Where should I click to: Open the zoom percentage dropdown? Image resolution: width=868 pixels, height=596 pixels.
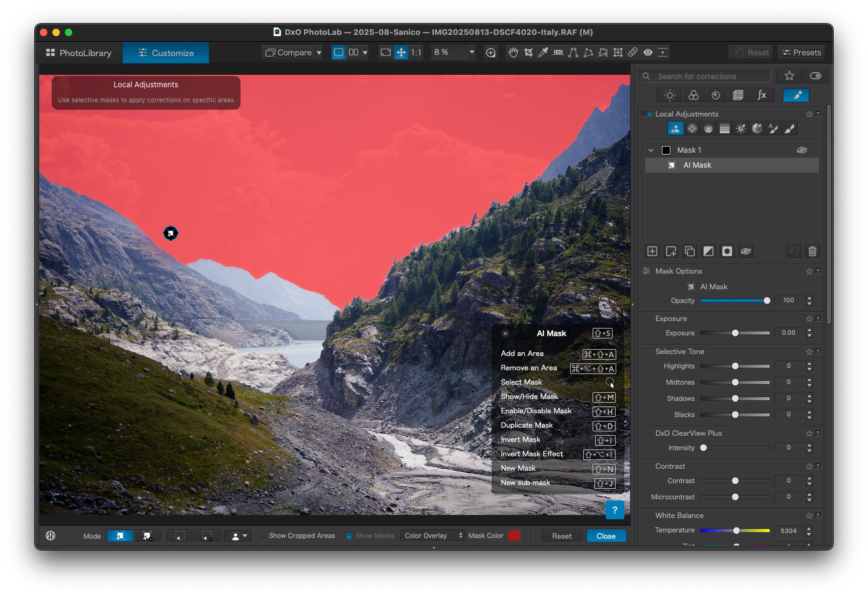471,52
